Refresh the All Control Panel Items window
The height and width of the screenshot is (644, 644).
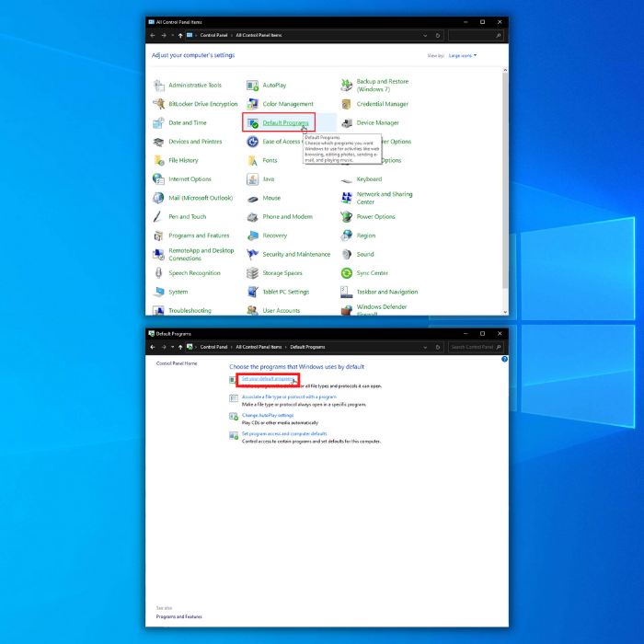tap(438, 36)
